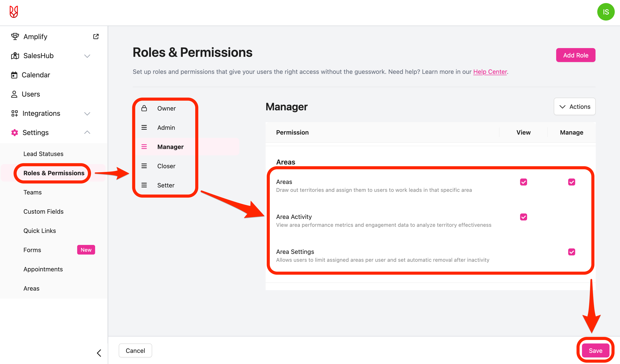Click the Settings gear icon

pos(14,133)
